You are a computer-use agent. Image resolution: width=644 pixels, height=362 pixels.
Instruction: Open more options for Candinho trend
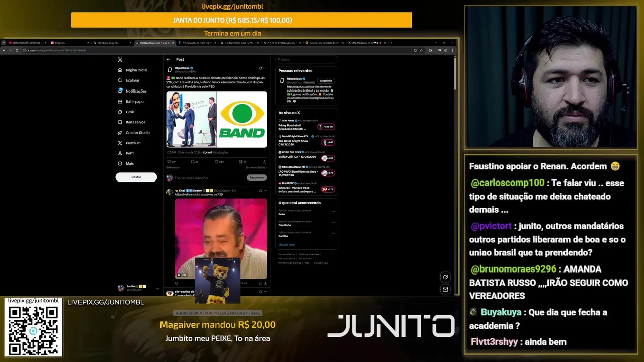pos(333,222)
